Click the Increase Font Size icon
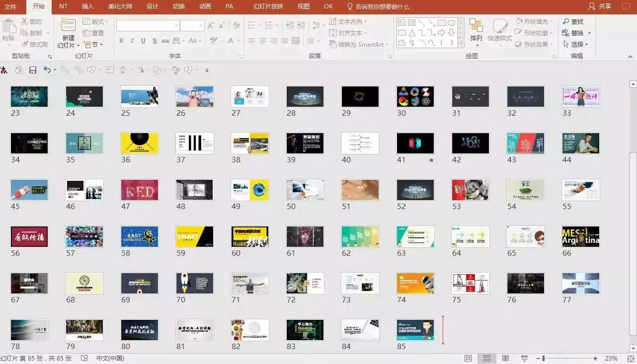637x364 pixels. (211, 25)
